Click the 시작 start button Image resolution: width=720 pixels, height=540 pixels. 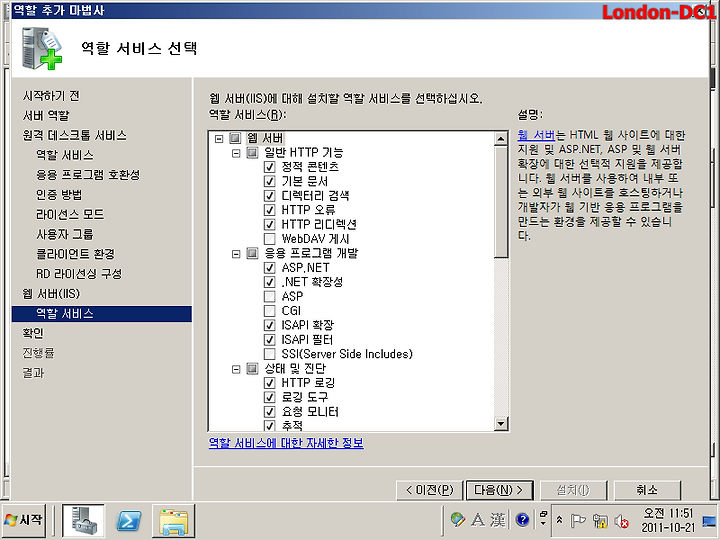click(24, 520)
